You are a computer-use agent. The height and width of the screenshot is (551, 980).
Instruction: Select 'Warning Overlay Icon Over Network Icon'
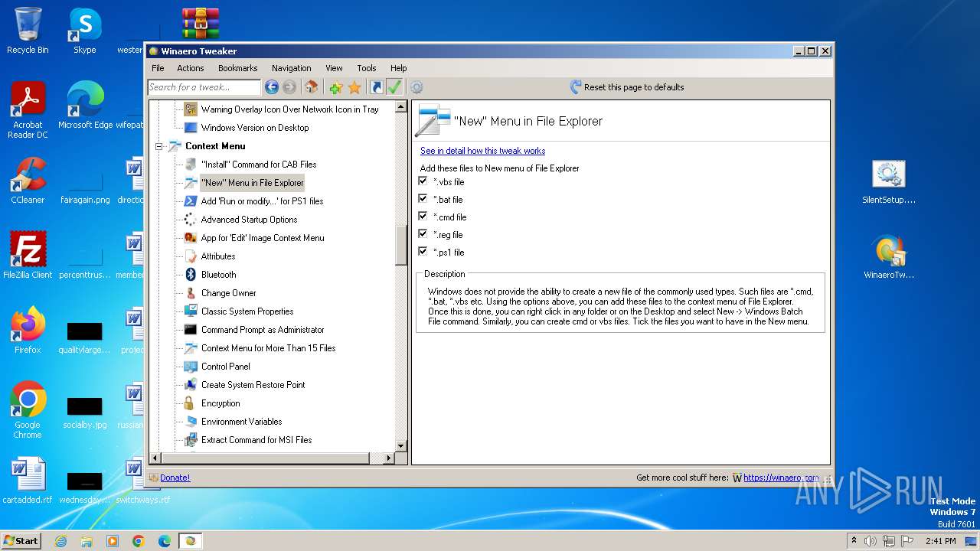point(289,109)
